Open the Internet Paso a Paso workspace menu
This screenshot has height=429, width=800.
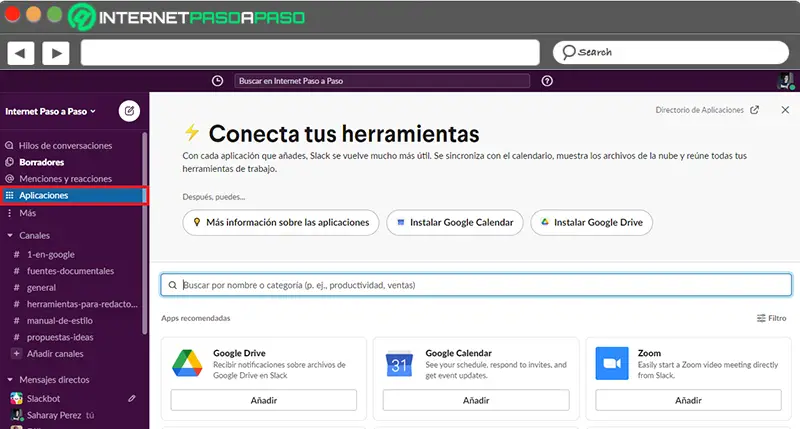(x=50, y=111)
